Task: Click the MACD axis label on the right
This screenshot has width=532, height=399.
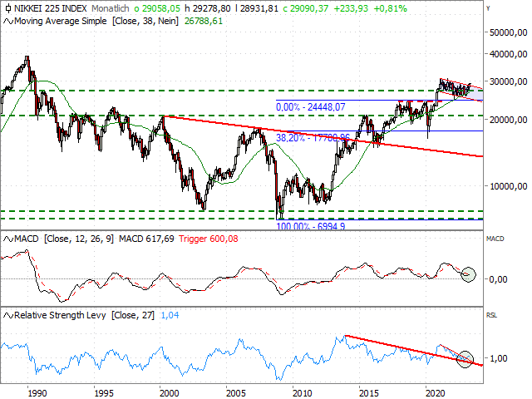Action: click(495, 239)
